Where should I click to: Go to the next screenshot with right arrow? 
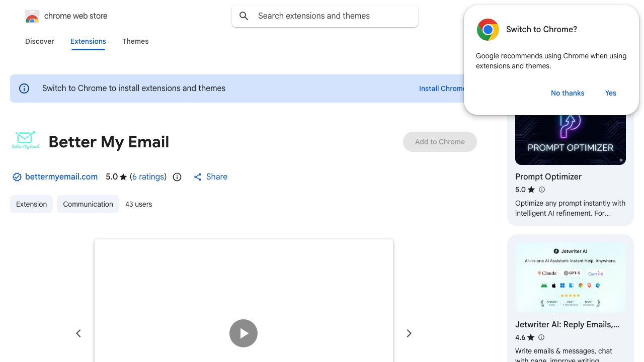click(409, 333)
